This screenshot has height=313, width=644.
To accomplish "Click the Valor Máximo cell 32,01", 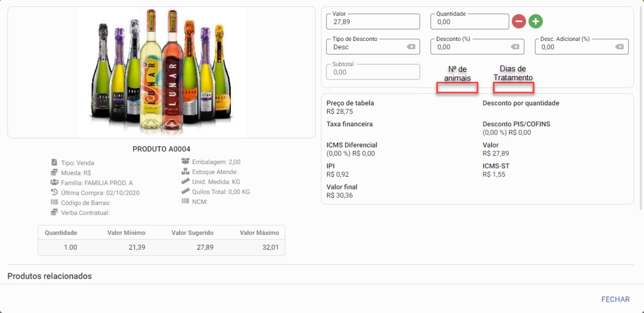I will pos(270,248).
